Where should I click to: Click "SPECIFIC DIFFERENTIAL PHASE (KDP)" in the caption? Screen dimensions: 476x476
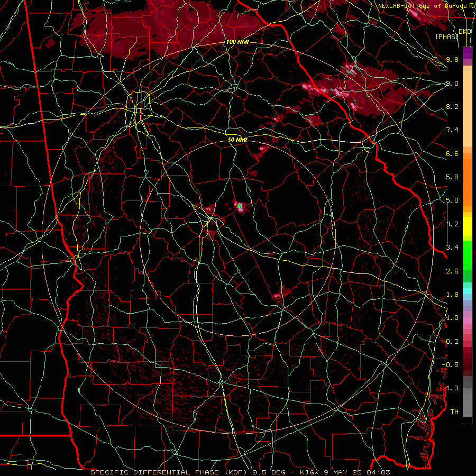click(x=169, y=472)
